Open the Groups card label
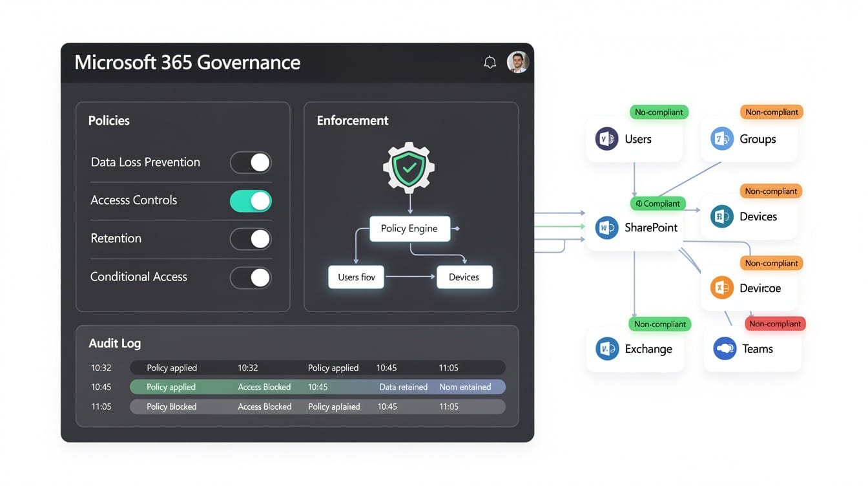 coord(758,139)
